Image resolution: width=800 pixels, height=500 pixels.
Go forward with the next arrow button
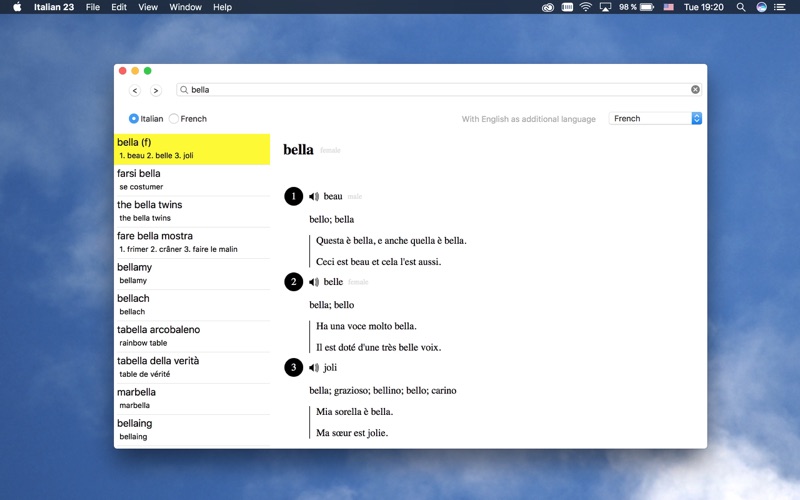pyautogui.click(x=156, y=90)
